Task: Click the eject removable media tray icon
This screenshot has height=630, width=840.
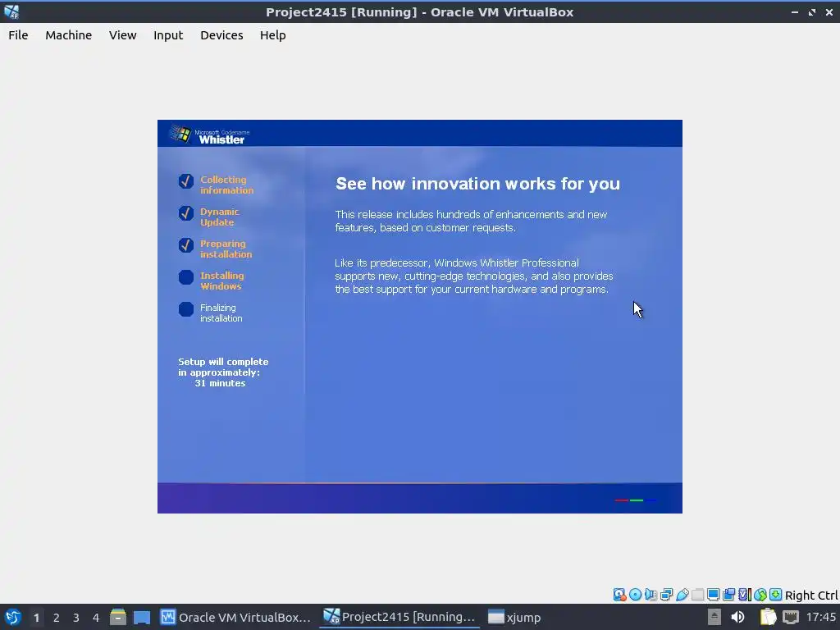Action: [714, 617]
